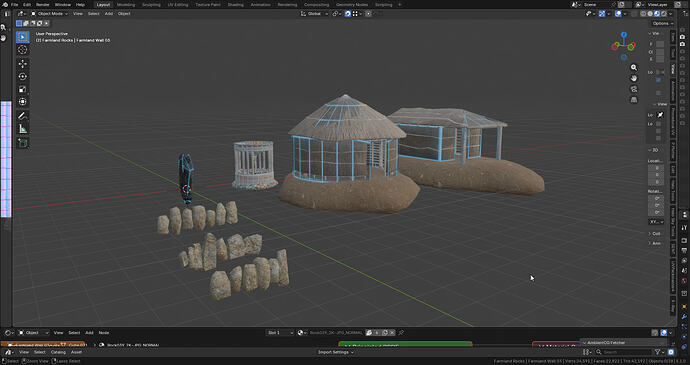Open the editor type button in 3D viewport
This screenshot has height=365, width=690.
point(22,14)
